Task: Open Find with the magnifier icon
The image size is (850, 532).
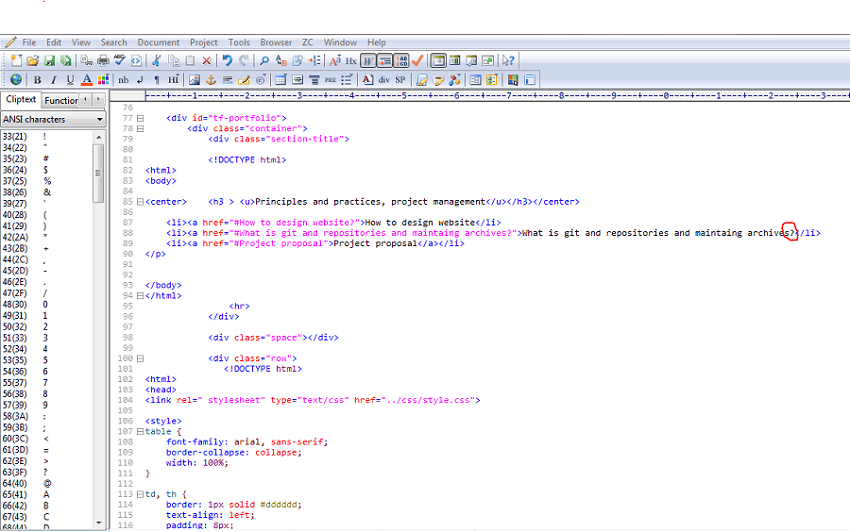Action: click(265, 61)
